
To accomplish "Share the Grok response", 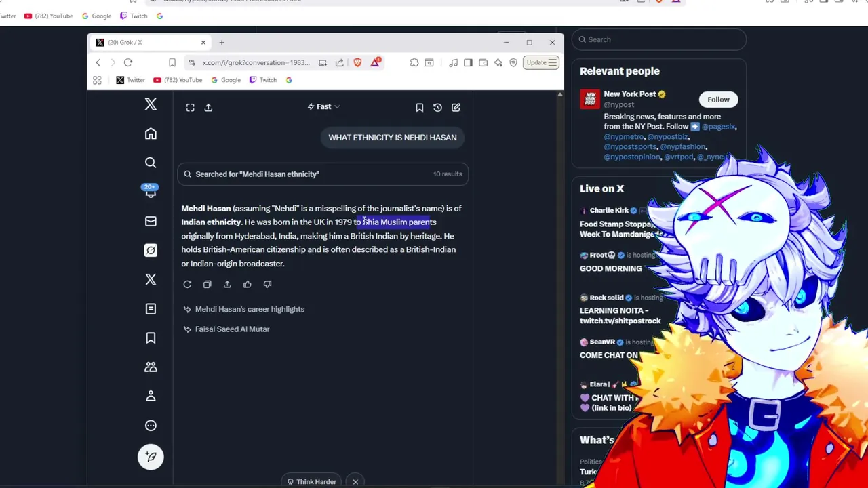I will [227, 284].
